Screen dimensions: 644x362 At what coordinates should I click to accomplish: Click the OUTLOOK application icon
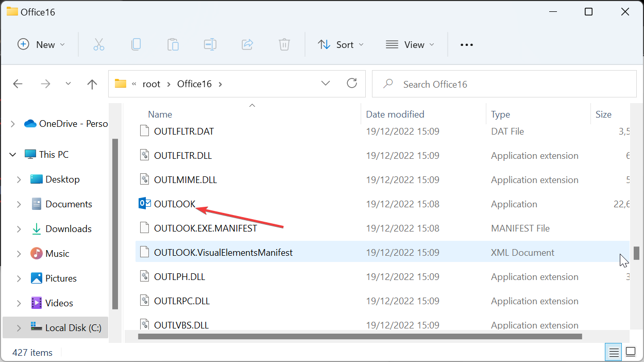click(x=145, y=204)
